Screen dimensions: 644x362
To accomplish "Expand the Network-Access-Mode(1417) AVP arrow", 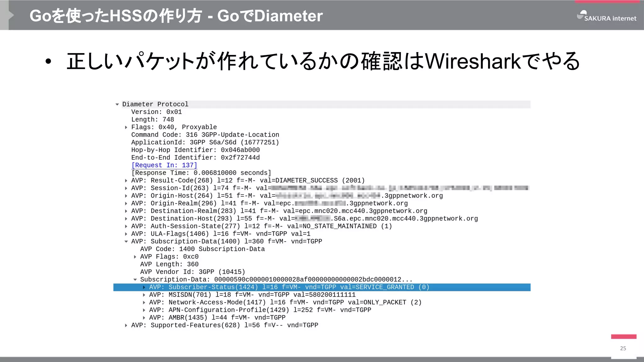I will pos(144,303).
